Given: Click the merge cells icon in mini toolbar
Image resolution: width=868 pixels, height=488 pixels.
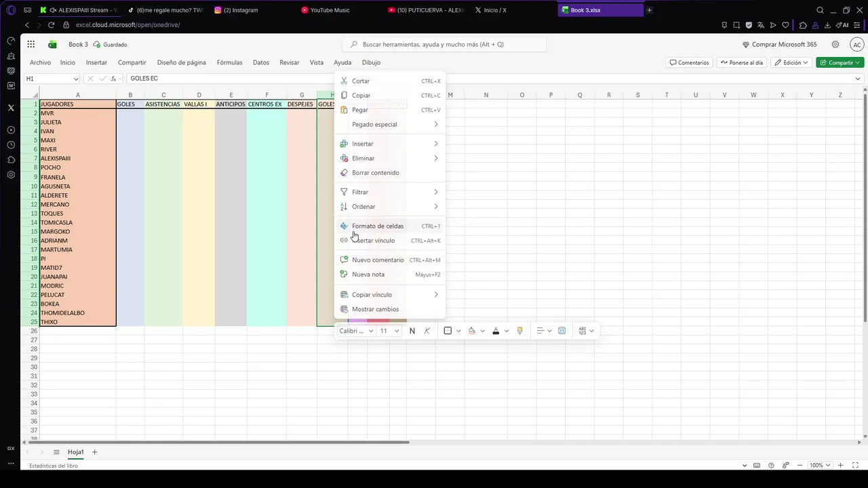Looking at the screenshot, I should coord(562,331).
